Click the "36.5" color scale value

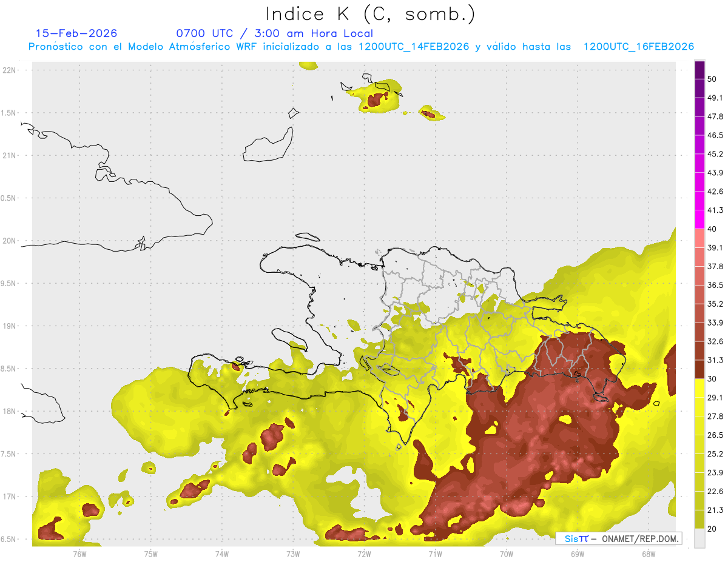pos(715,286)
